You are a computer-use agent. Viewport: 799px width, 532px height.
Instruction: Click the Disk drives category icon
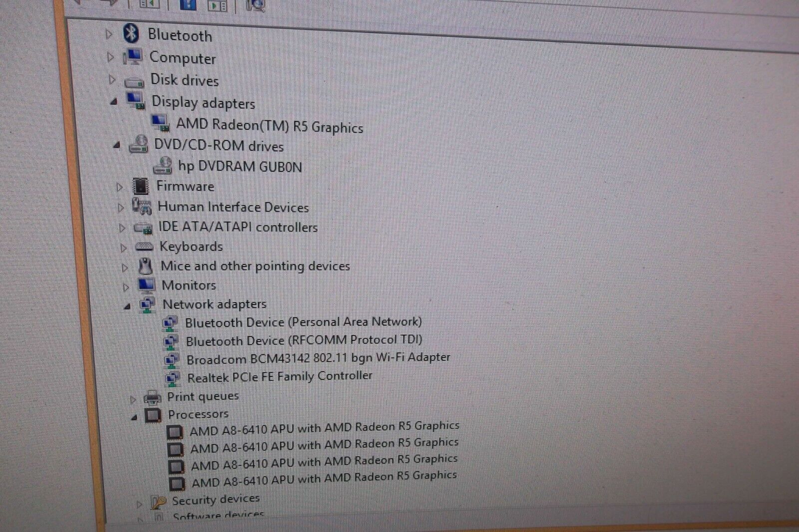coord(134,81)
